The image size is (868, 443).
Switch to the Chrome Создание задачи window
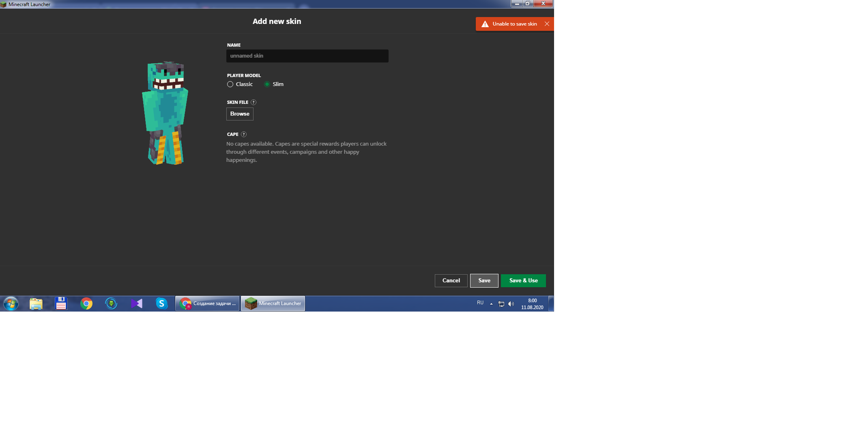(x=207, y=303)
